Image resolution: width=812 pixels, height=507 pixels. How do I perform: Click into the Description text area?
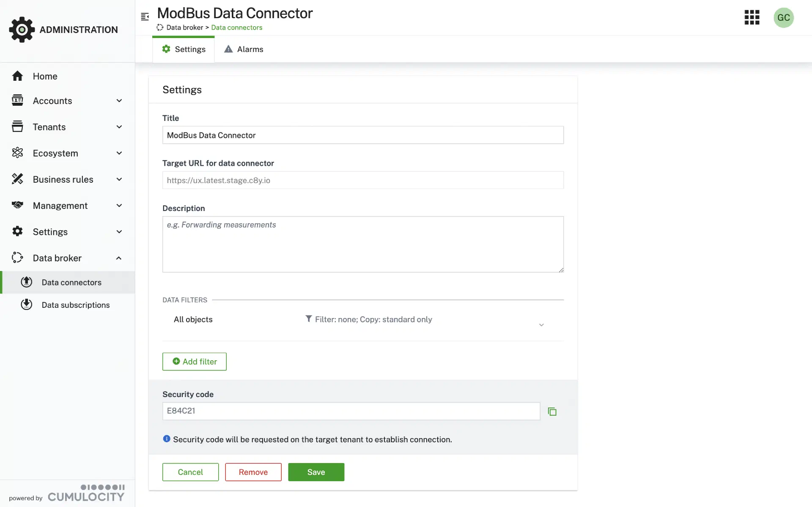(362, 244)
